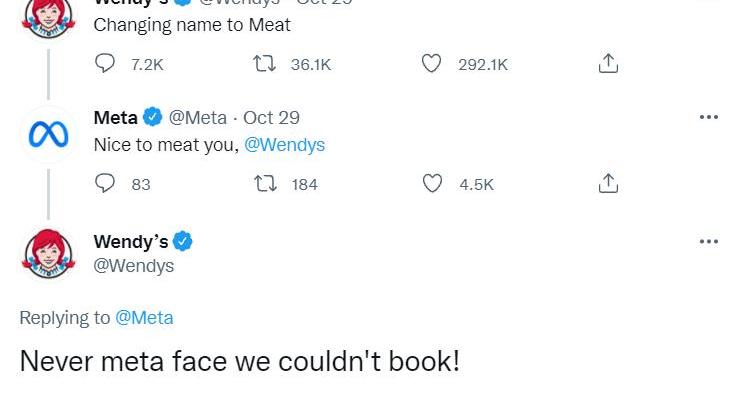740x398 pixels.
Task: Open Wendy's avatar on the top tweet
Action: [x=49, y=18]
